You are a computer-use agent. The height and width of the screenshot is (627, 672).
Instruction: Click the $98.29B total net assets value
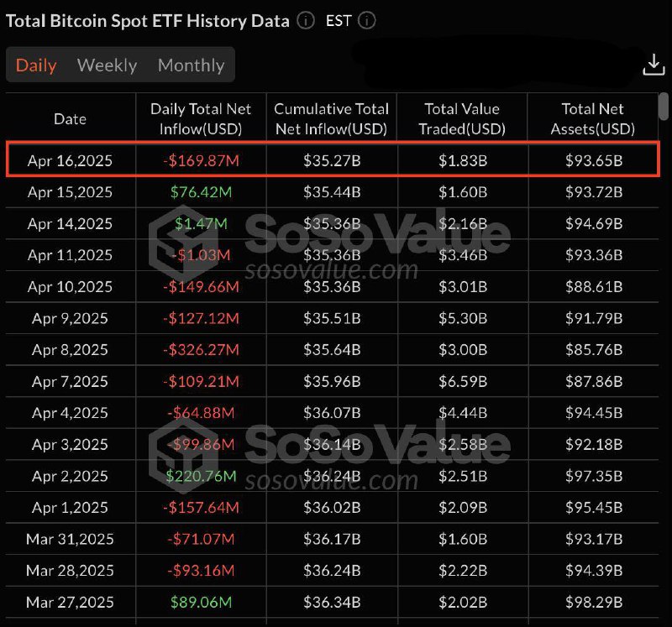point(594,602)
